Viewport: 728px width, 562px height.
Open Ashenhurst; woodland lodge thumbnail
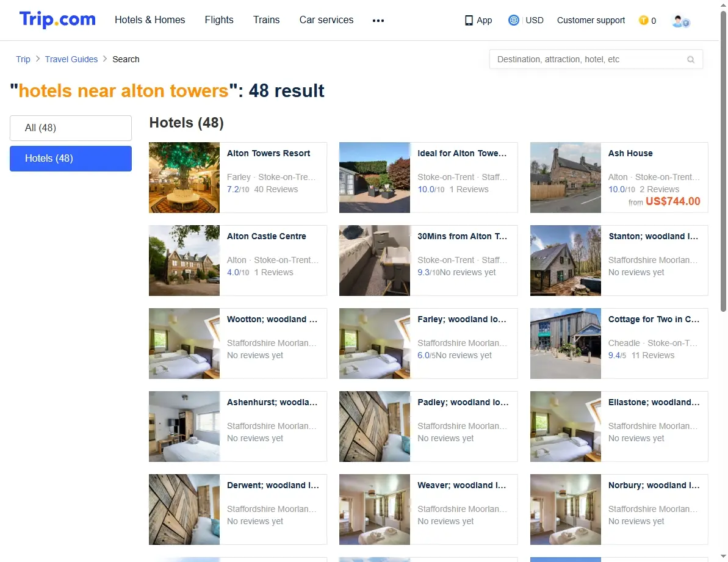coord(184,427)
